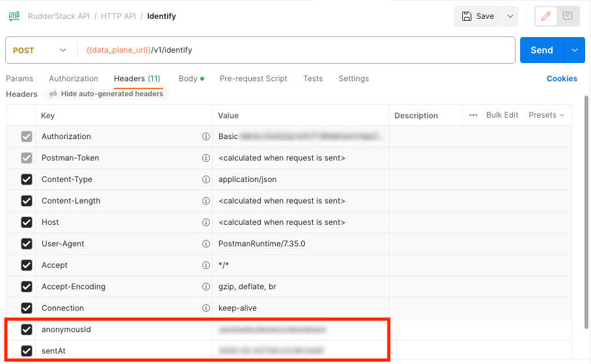This screenshot has height=364, width=591.
Task: Open info icon for Connection header
Action: tap(206, 308)
